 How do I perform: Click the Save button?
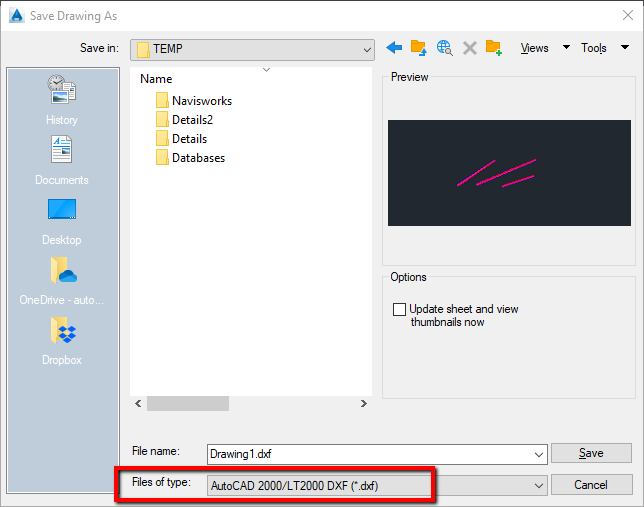click(591, 453)
